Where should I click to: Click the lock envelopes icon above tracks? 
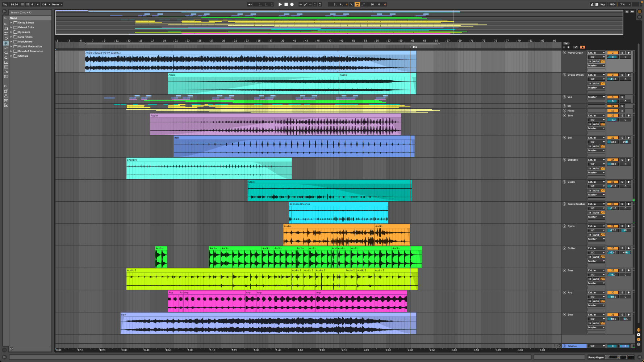pos(582,47)
